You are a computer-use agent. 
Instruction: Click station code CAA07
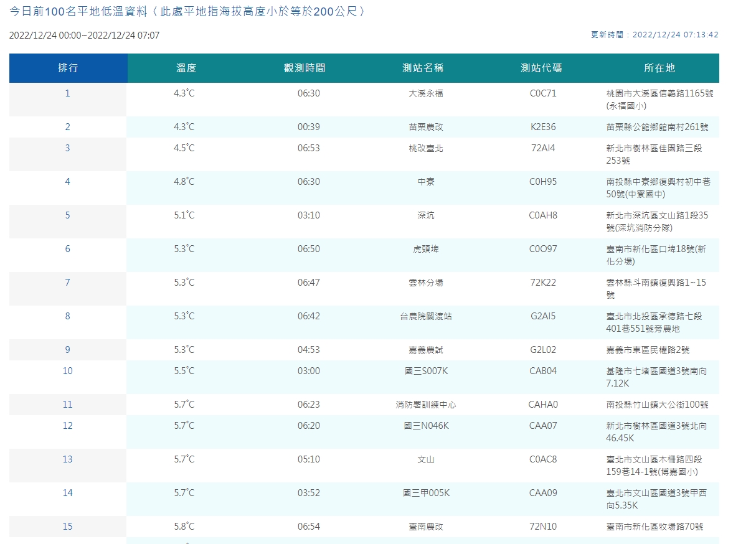543,426
